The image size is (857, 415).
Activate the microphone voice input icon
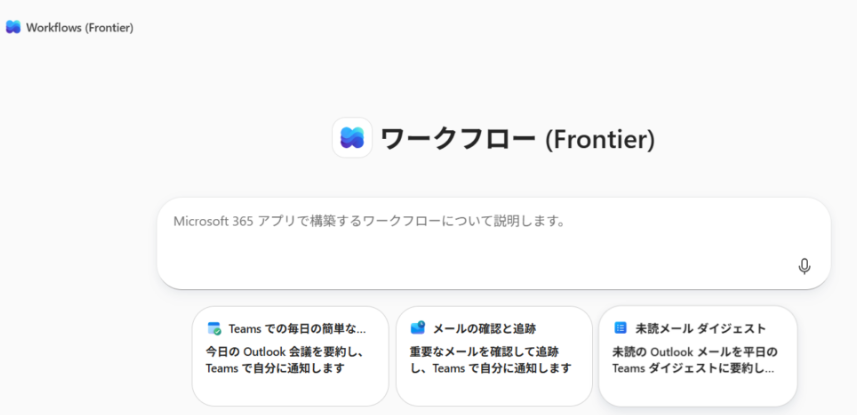[x=804, y=266]
